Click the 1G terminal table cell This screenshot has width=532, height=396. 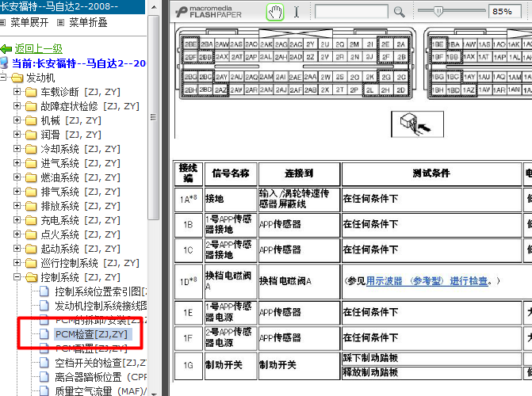(x=189, y=365)
